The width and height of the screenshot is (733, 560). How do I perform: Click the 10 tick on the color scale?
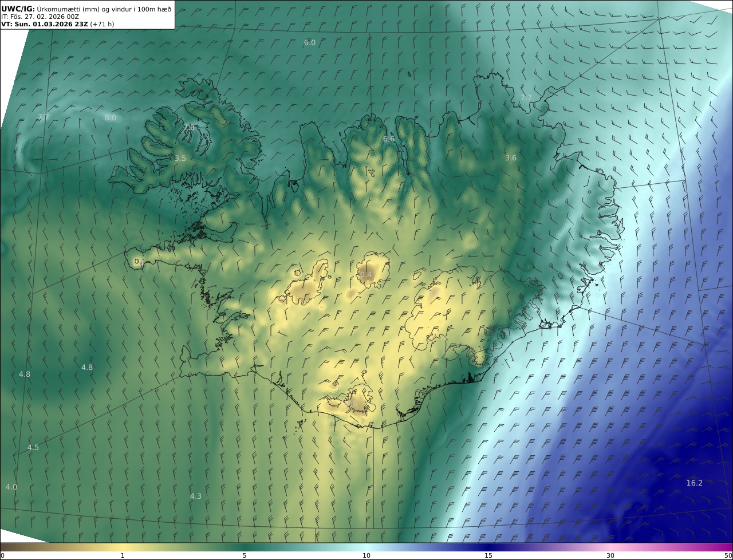(x=366, y=555)
